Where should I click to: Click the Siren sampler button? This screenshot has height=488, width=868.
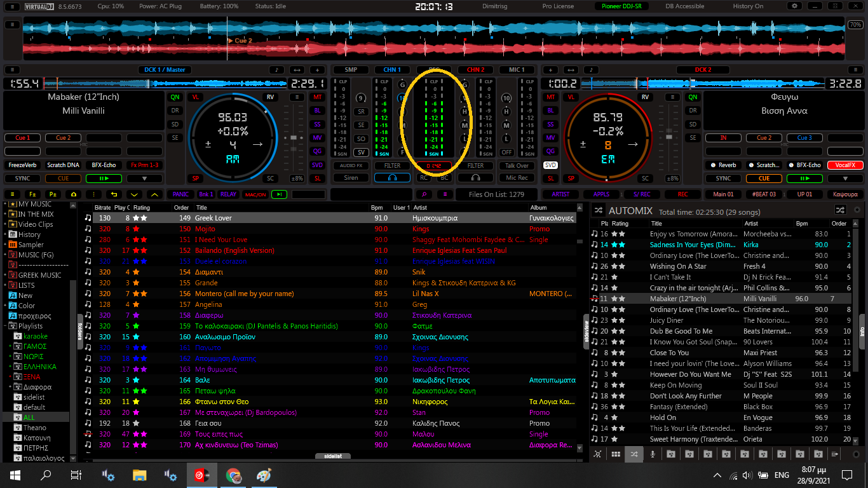pyautogui.click(x=351, y=178)
